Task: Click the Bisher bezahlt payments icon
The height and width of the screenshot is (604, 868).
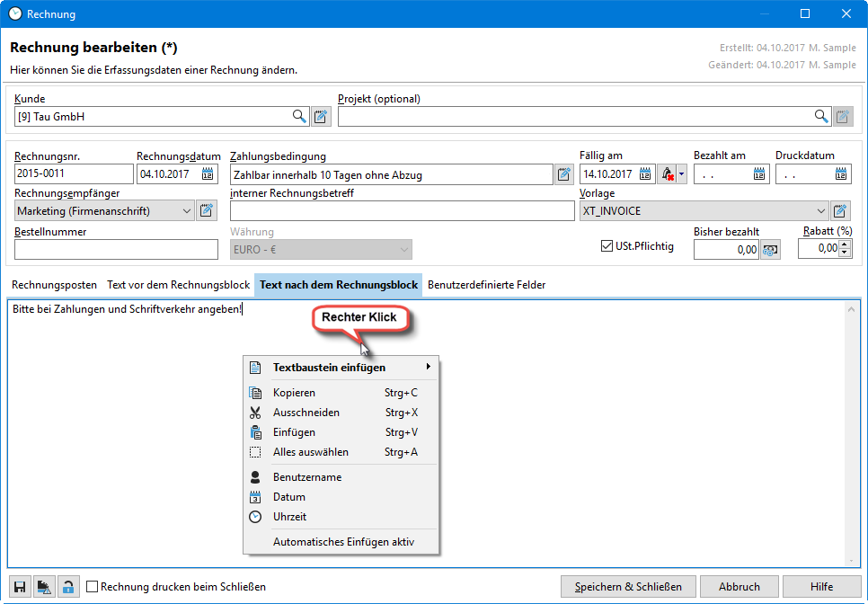Action: click(771, 249)
